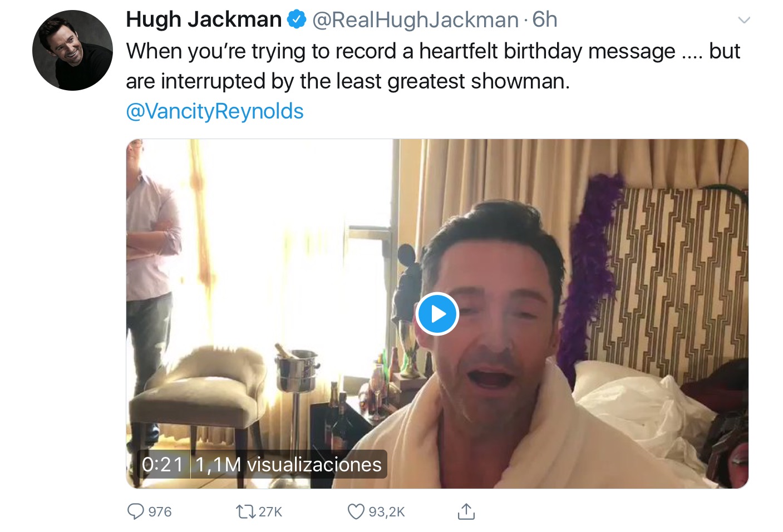Click the reply speech bubble icon

(x=135, y=511)
